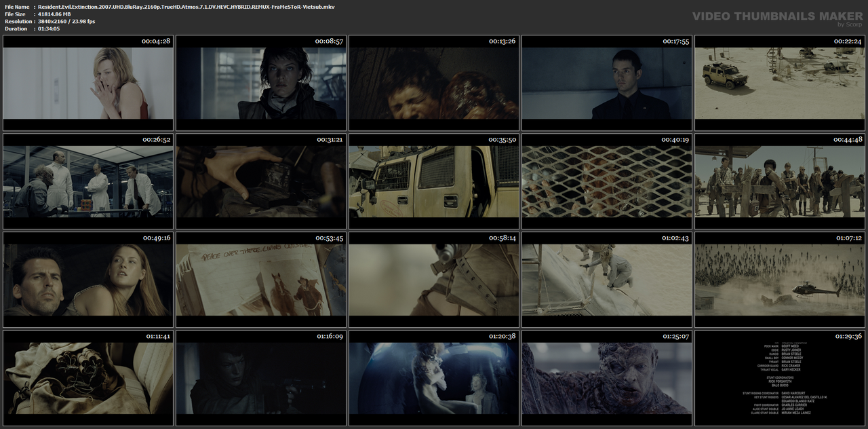Click the thumbnail stamped 00:13:26
This screenshot has width=868, height=429.
point(434,83)
